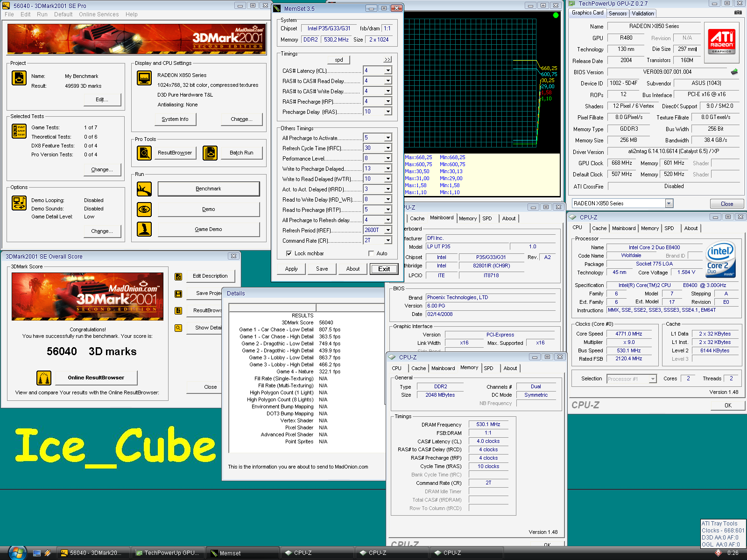Switch to the Sensors tab in GPU-Z
Viewport: 747px width, 560px height.
pos(618,14)
